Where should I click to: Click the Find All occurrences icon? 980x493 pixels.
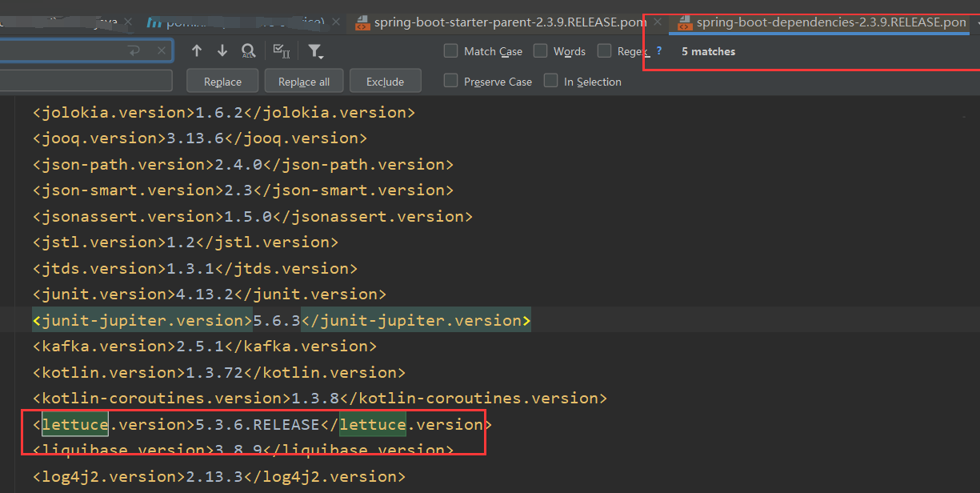(248, 51)
